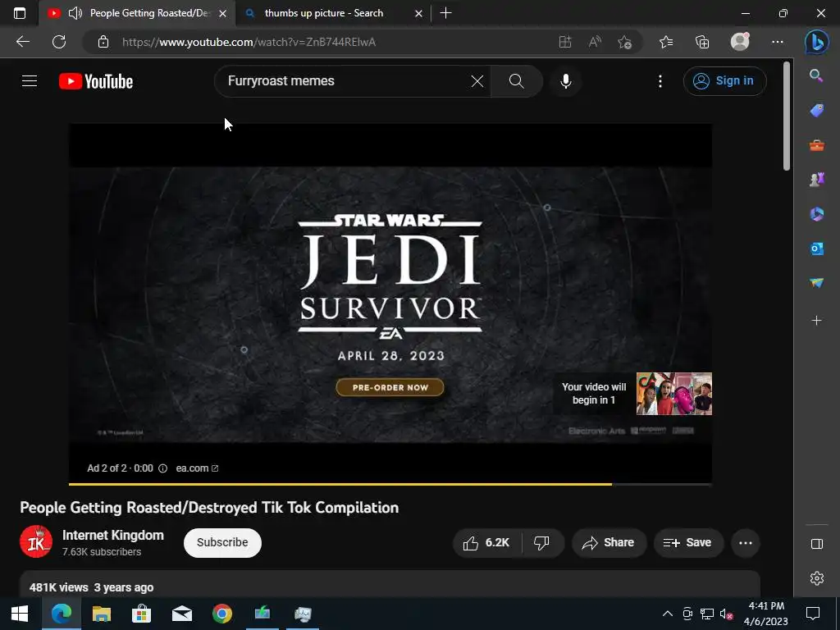
Task: Open the Favorites list
Action: pos(666,42)
